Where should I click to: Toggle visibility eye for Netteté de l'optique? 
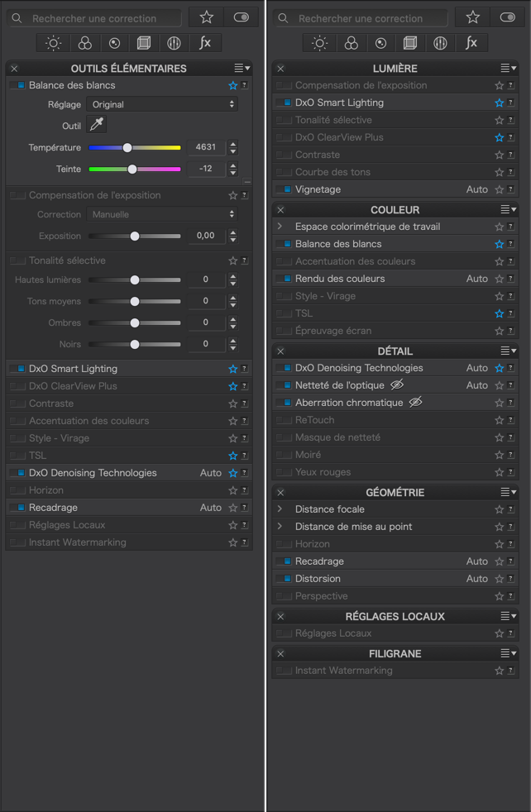point(397,385)
